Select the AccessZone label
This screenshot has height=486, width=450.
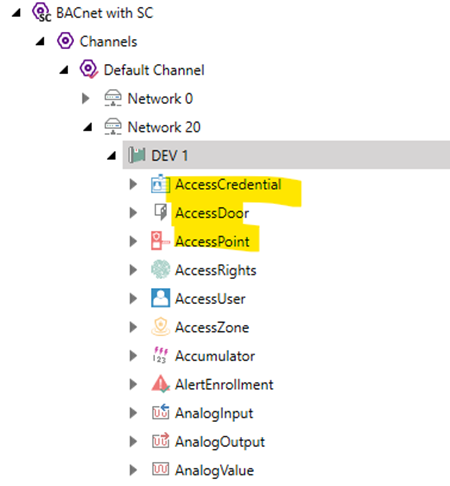coord(212,327)
